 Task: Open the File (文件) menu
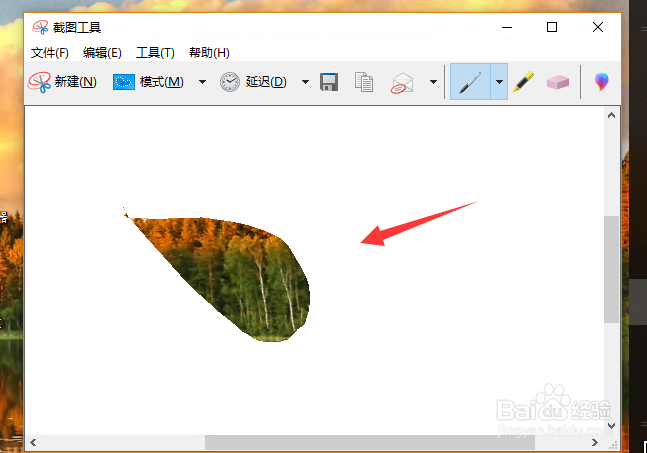pyautogui.click(x=50, y=53)
